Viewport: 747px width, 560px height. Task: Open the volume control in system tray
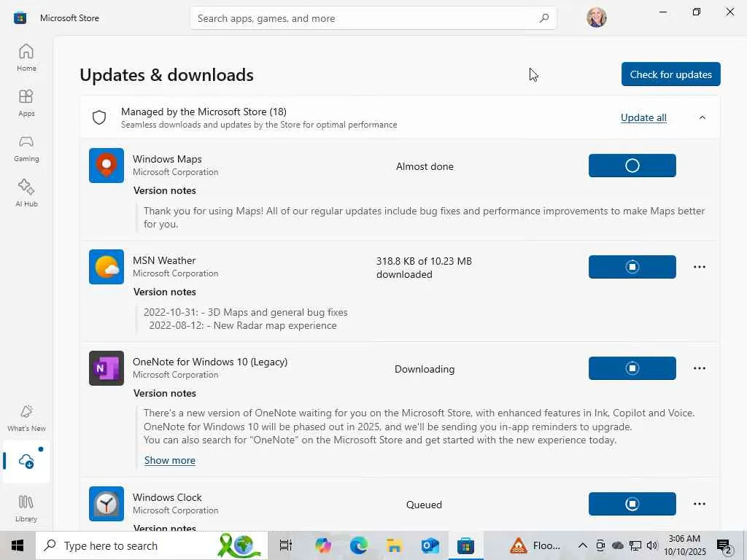point(652,545)
